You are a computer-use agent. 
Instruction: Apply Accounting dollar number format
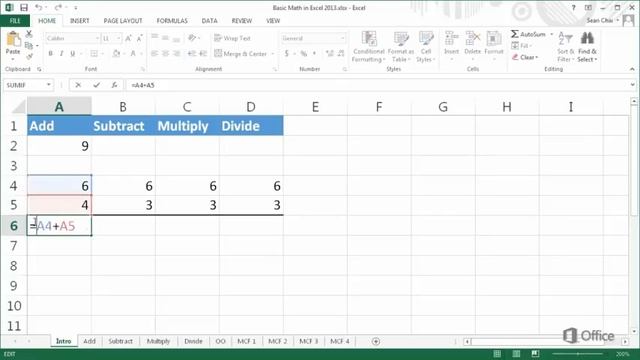coord(287,53)
